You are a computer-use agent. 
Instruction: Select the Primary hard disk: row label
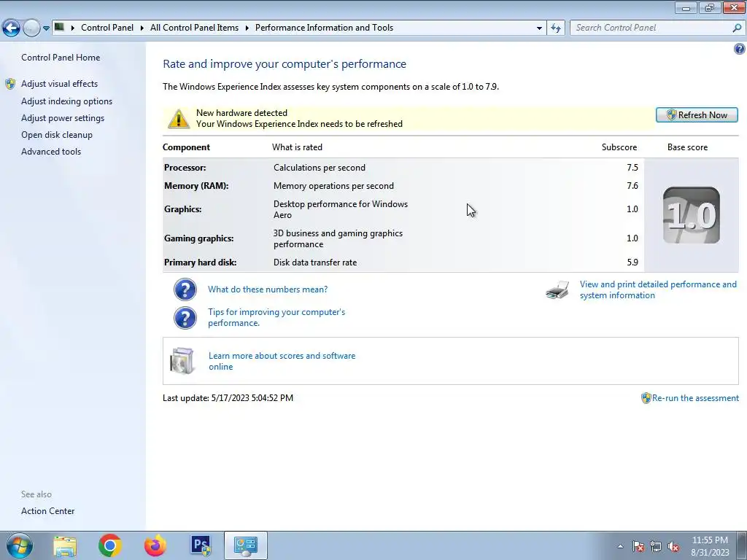[200, 262]
